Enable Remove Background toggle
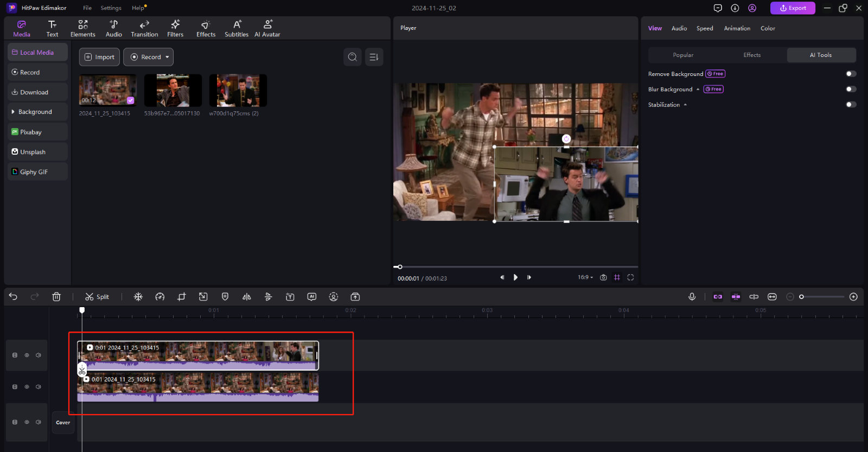Viewport: 868px width, 452px height. pos(851,74)
